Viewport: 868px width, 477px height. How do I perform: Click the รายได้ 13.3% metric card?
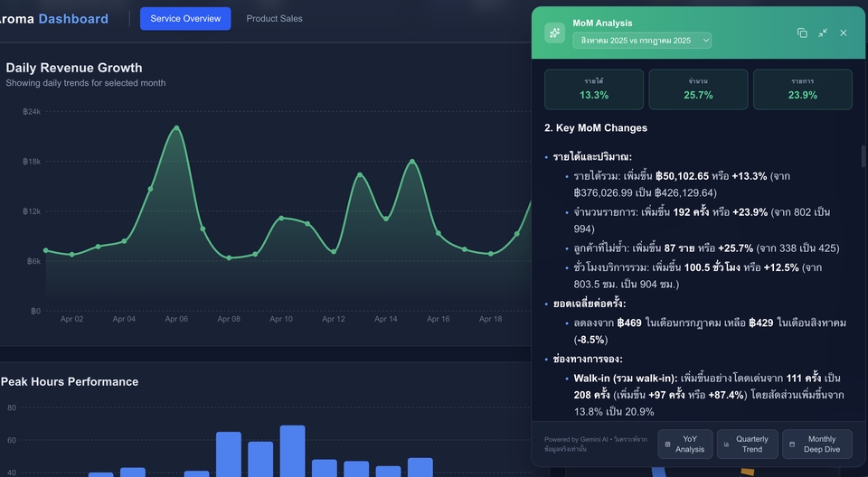[594, 89]
